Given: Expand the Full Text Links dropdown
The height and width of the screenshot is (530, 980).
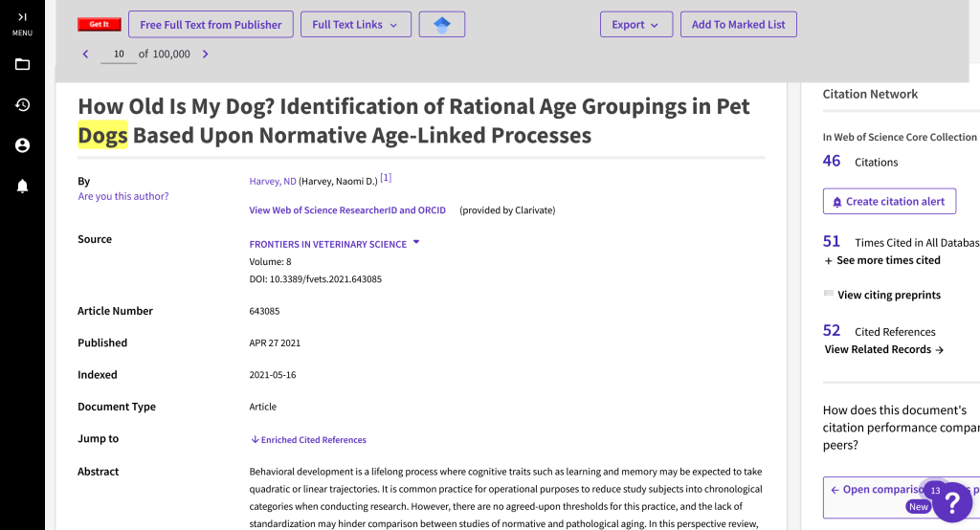Looking at the screenshot, I should coord(356,24).
